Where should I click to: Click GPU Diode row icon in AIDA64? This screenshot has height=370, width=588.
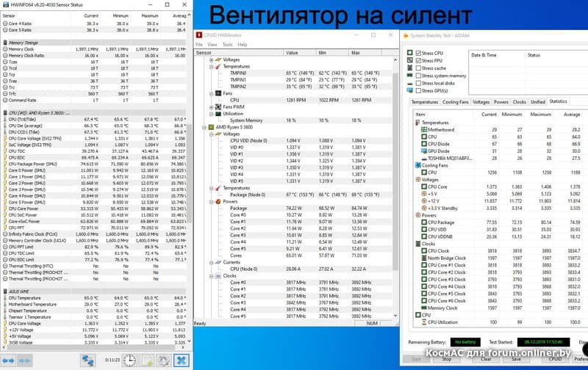tap(424, 151)
